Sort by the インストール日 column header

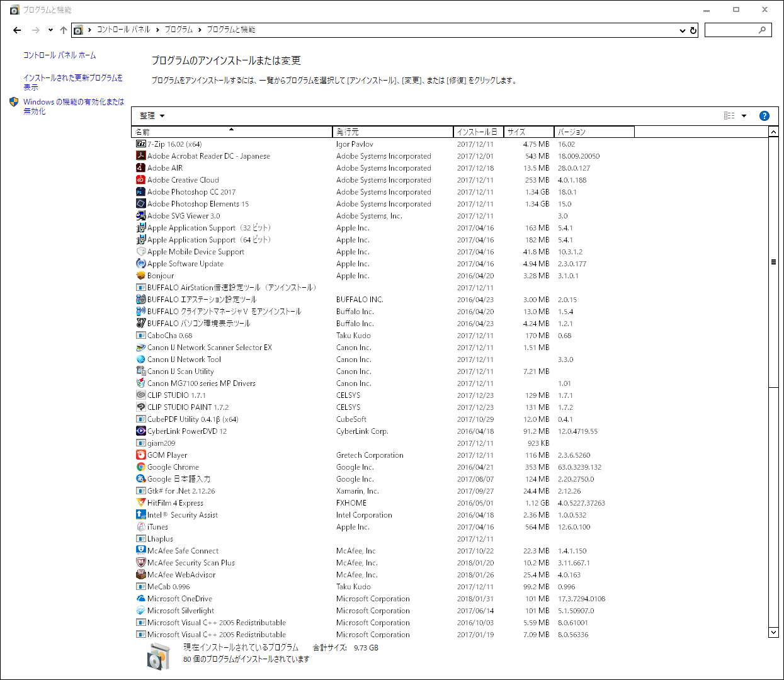point(479,132)
